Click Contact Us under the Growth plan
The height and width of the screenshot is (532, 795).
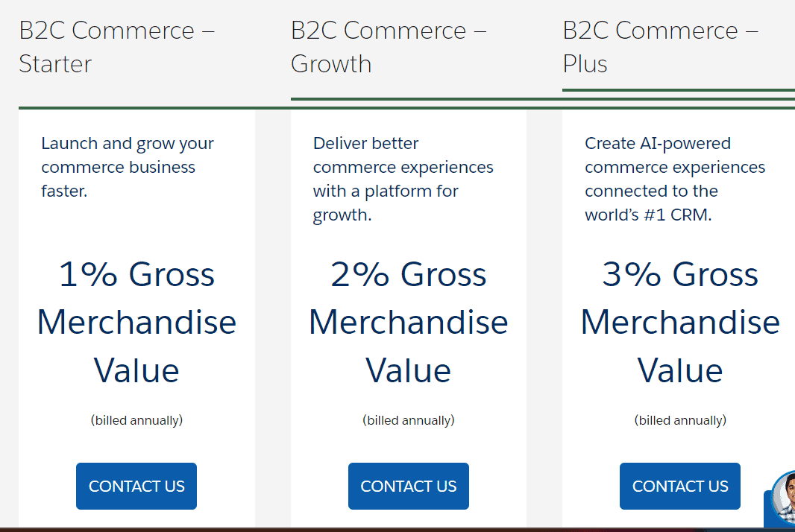(x=408, y=486)
